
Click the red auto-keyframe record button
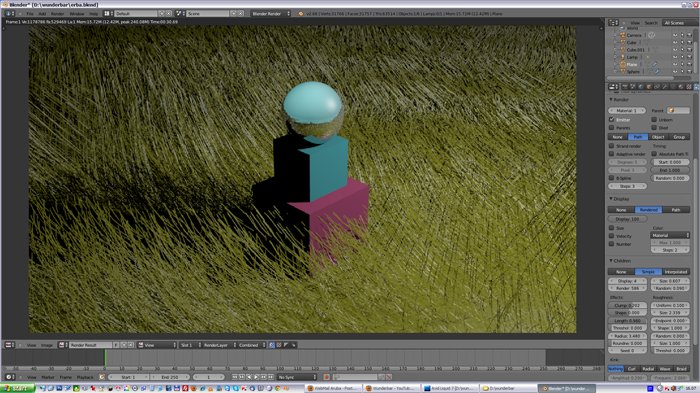tap(326, 377)
